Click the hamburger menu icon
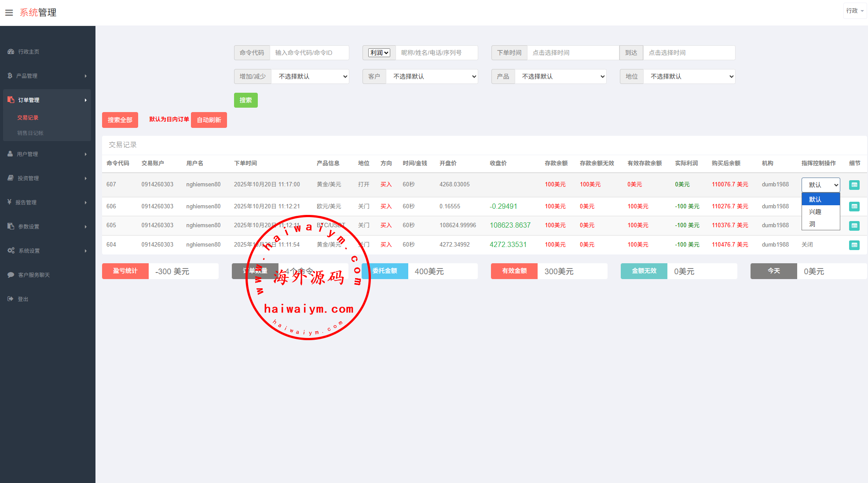Screen dimensions: 868x483 coord(9,13)
